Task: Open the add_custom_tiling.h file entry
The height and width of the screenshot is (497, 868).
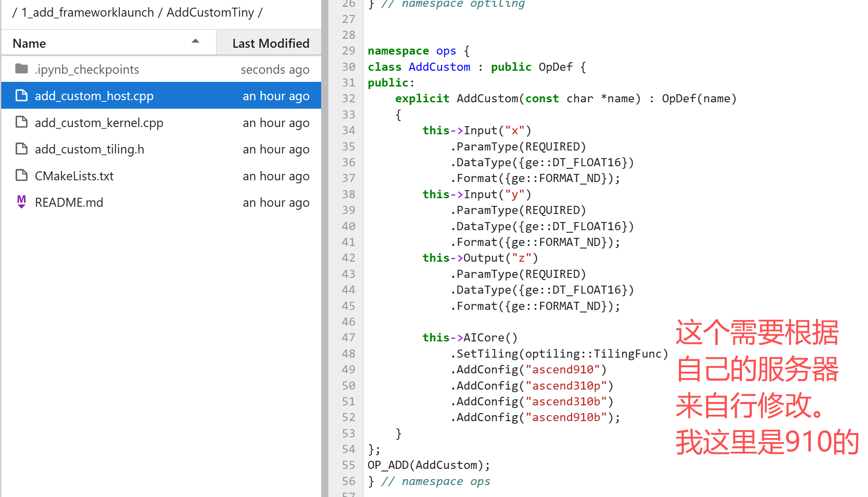Action: pos(89,149)
